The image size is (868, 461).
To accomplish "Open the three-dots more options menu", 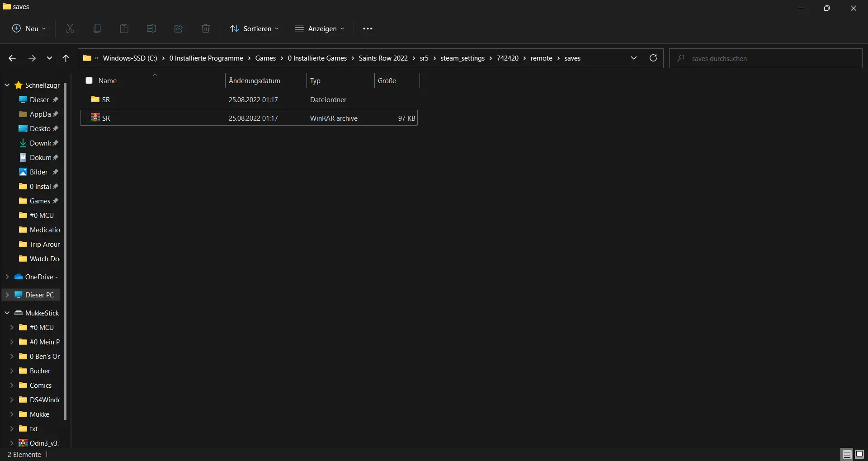I will pos(368,28).
